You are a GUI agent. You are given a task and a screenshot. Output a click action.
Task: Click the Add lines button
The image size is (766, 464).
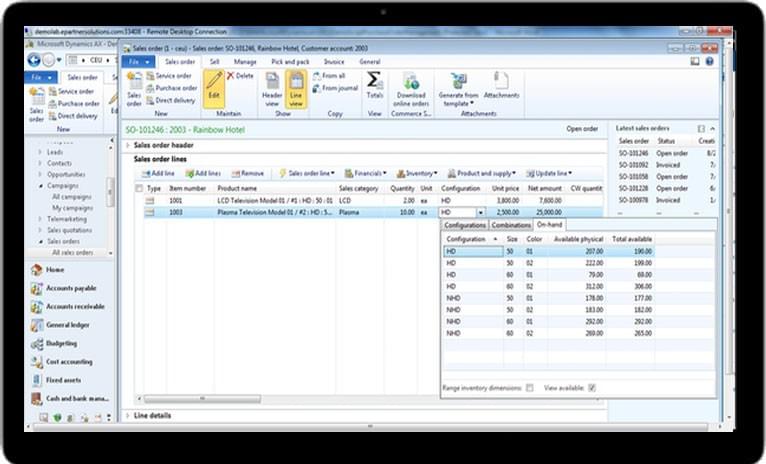[x=203, y=173]
